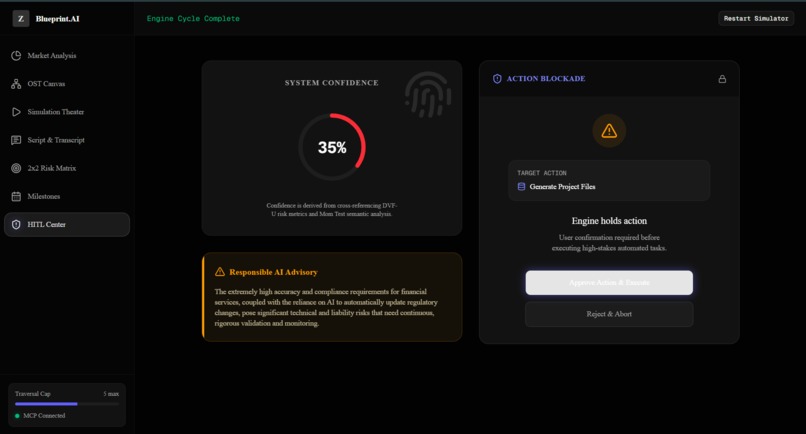
Task: Click the 5 max label
Action: (x=111, y=394)
